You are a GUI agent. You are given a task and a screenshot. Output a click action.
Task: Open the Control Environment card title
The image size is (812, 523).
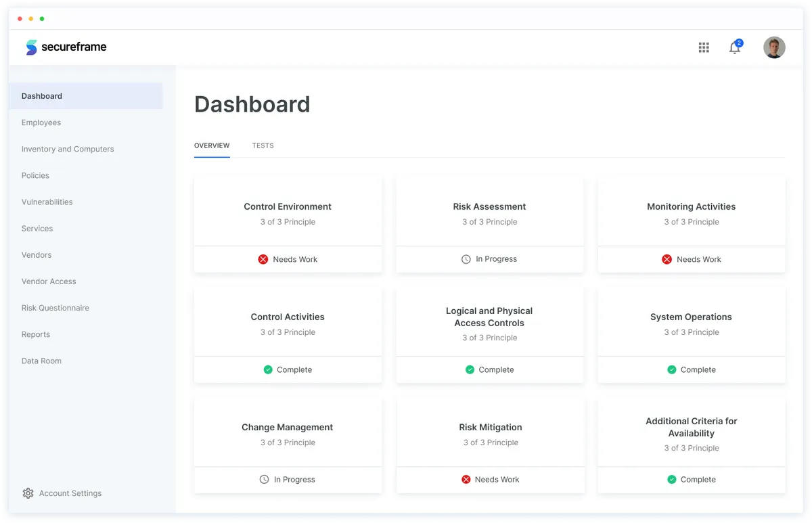[x=288, y=206]
